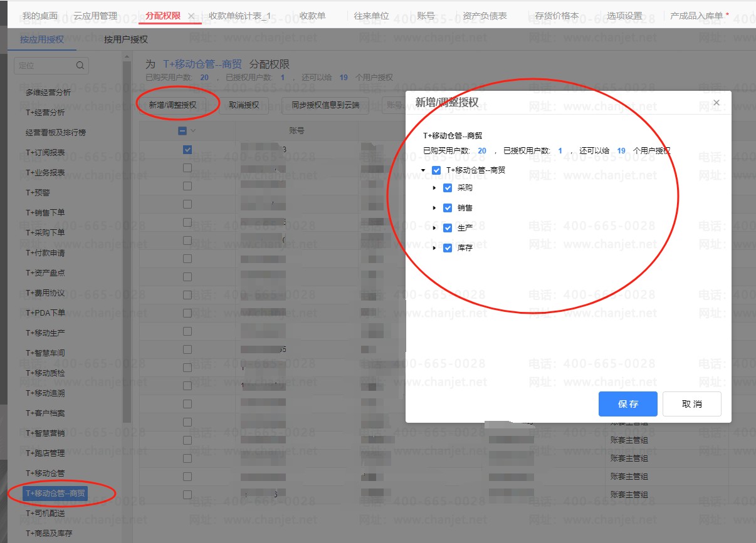Collapse the T+移动仓管--商贸 tree root node
The width and height of the screenshot is (756, 543).
[x=423, y=170]
